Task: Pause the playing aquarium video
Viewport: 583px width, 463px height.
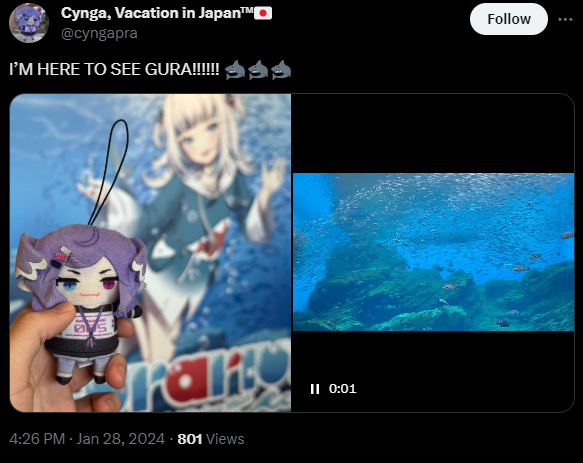Action: (x=315, y=389)
